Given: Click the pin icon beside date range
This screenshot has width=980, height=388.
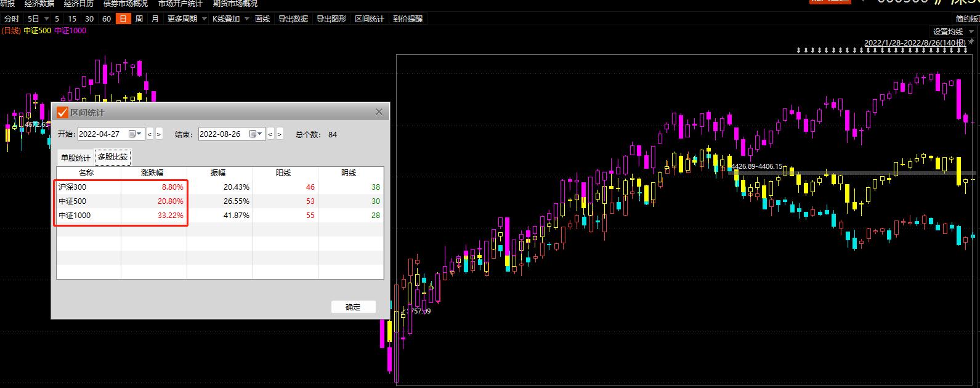Looking at the screenshot, I should click(x=971, y=42).
